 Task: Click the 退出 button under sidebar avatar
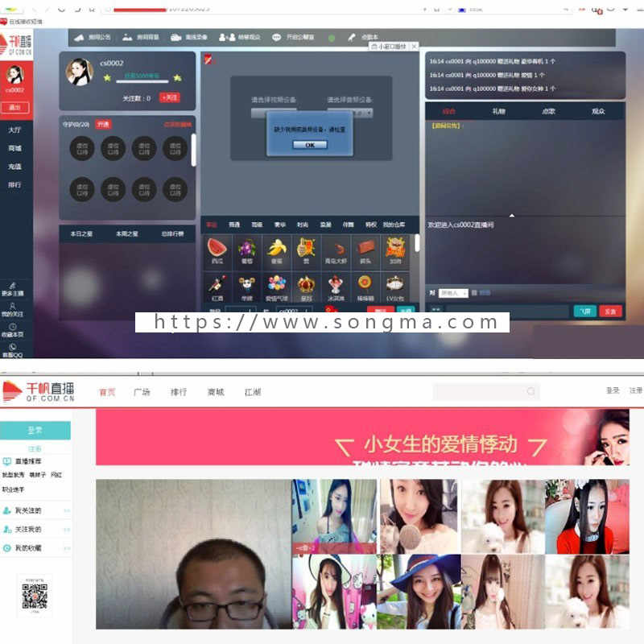[x=14, y=107]
